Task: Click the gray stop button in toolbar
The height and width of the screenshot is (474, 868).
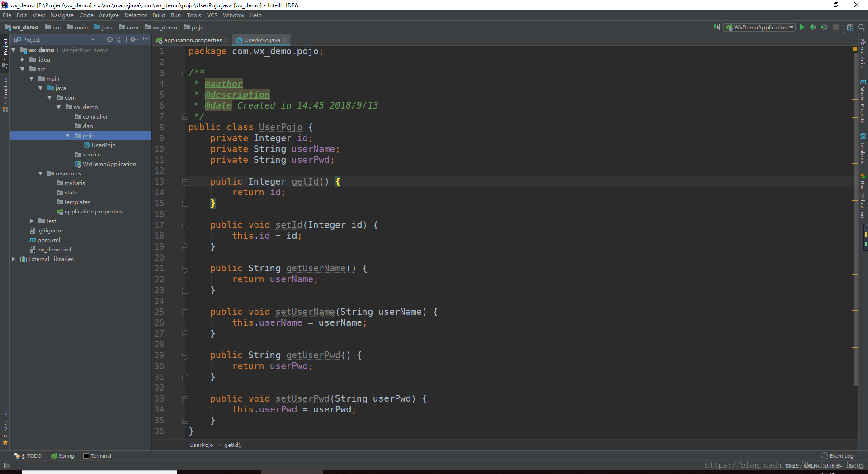Action: pyautogui.click(x=836, y=27)
